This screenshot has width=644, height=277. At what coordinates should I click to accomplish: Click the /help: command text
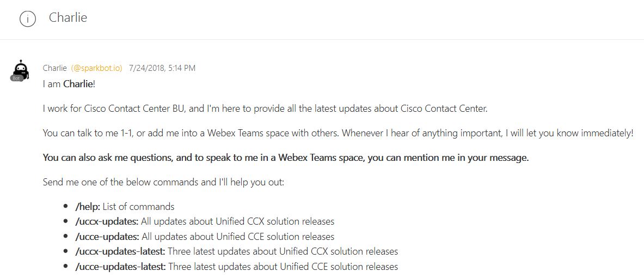88,207
